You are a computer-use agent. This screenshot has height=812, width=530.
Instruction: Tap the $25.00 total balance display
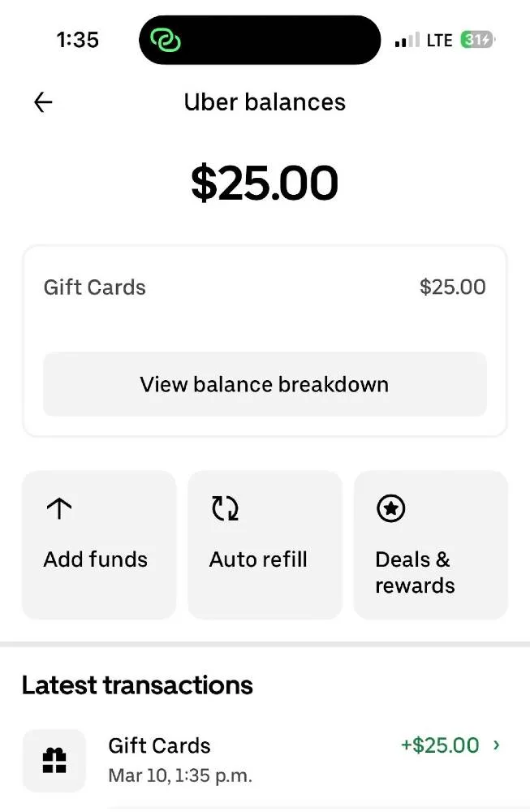point(264,182)
